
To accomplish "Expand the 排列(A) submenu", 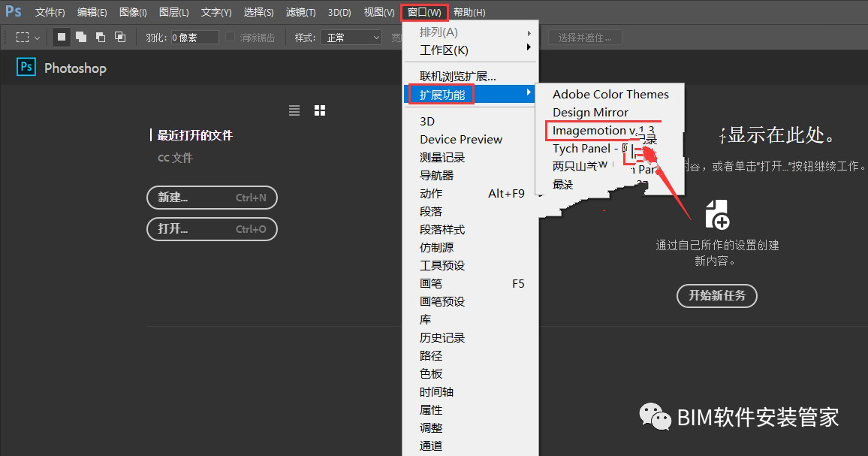I will pyautogui.click(x=471, y=32).
